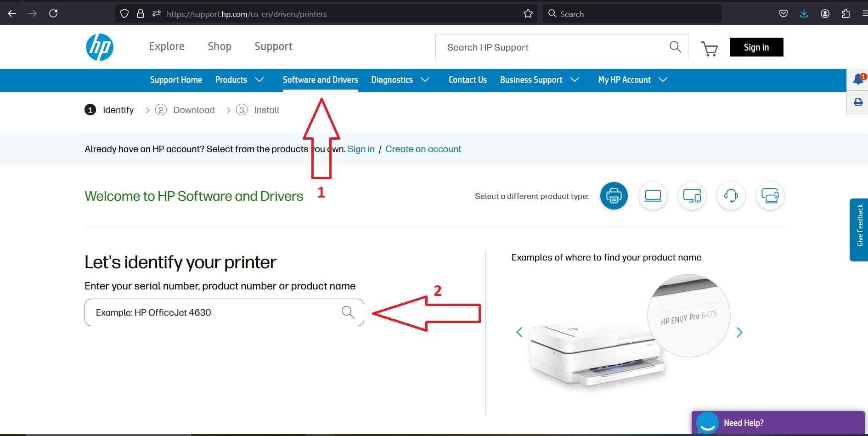The width and height of the screenshot is (868, 436).
Task: Open the shopping cart
Action: [709, 48]
